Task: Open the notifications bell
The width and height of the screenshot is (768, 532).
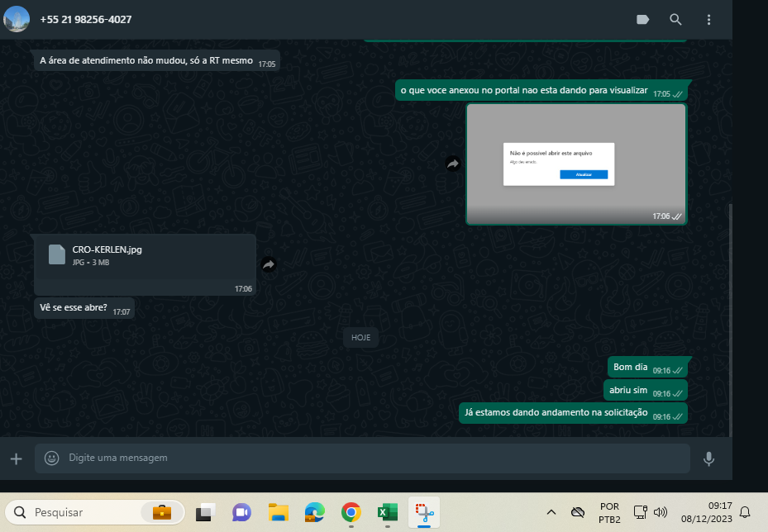Action: [745, 512]
